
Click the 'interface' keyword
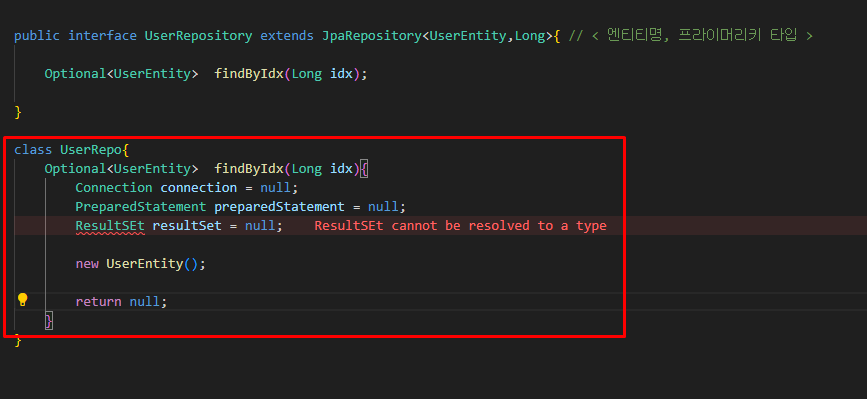click(102, 36)
